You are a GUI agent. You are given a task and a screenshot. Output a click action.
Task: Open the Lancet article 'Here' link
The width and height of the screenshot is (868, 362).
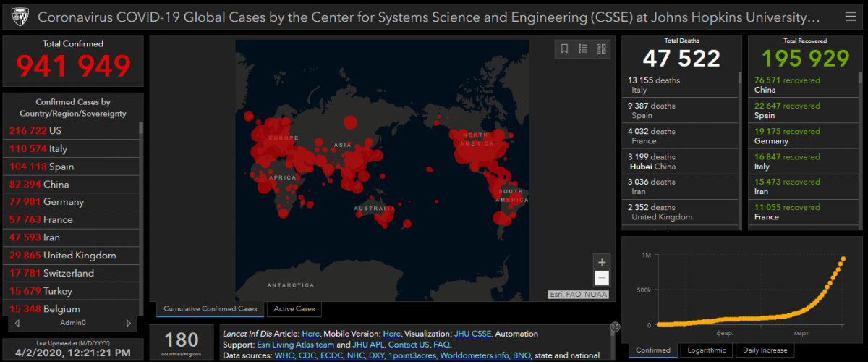(x=311, y=334)
